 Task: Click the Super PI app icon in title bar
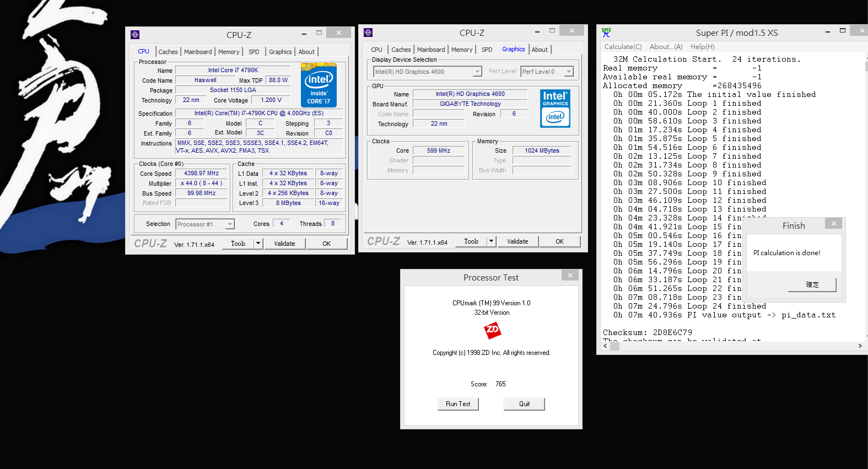pyautogui.click(x=606, y=33)
